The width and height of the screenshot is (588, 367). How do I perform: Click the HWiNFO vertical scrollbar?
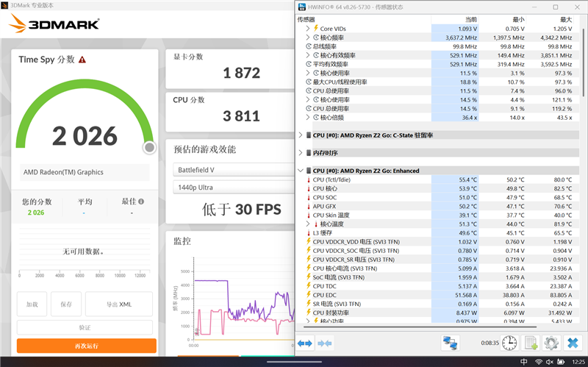tap(583, 62)
